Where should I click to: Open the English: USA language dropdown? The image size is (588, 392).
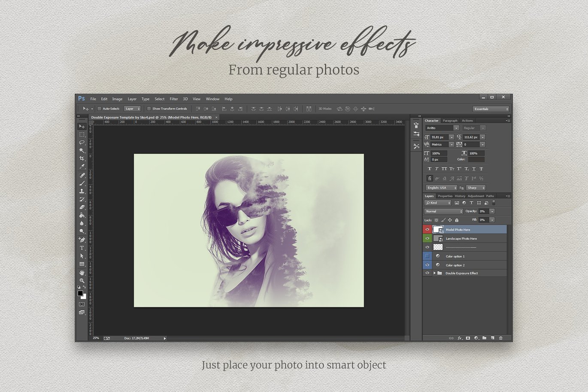441,188
